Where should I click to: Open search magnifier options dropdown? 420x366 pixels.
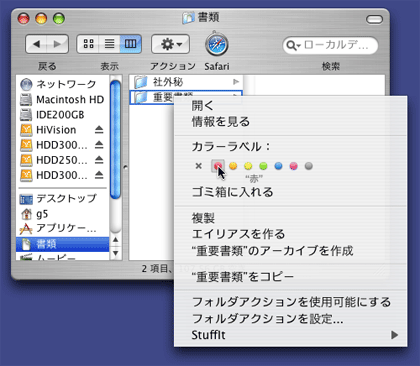tap(293, 45)
